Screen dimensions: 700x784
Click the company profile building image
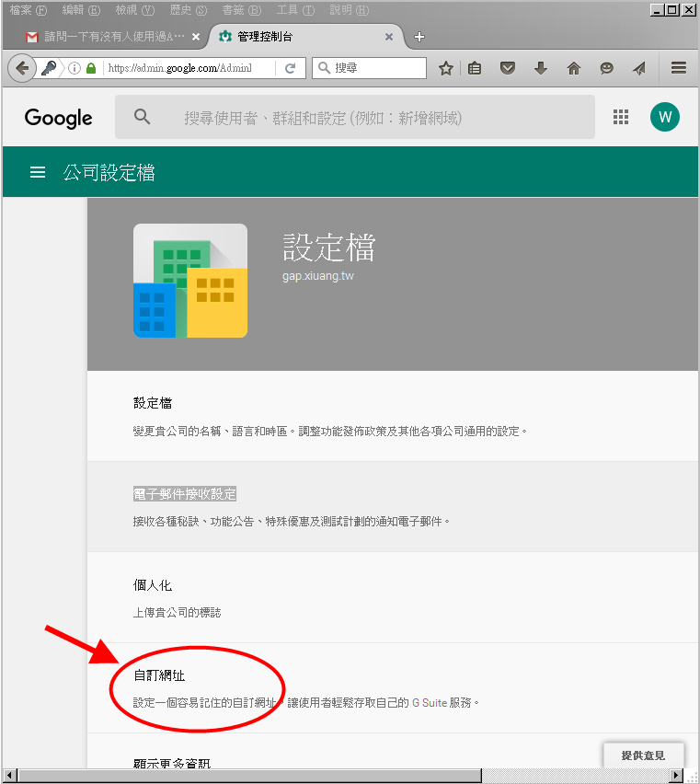coord(190,281)
